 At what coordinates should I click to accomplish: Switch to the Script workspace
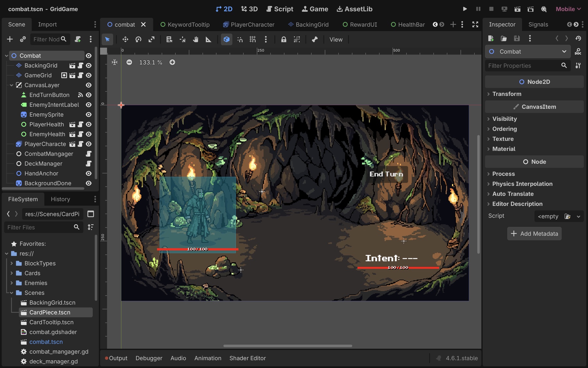(280, 9)
